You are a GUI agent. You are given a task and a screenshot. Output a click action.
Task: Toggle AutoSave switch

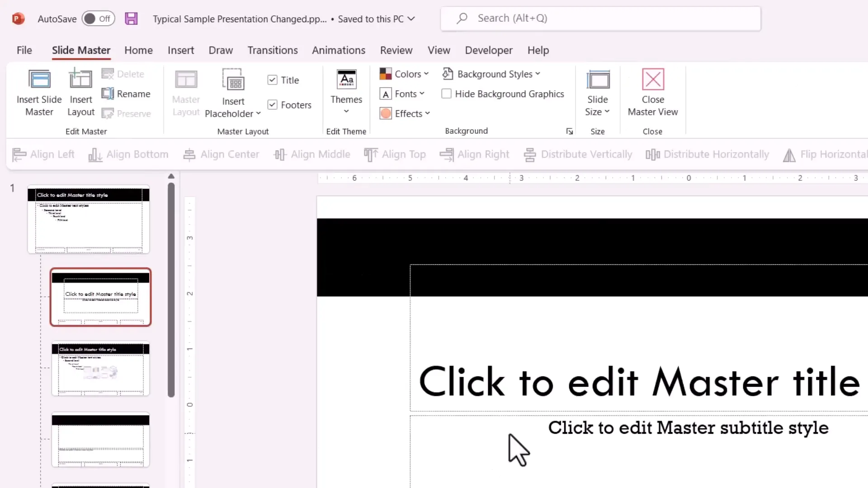(x=98, y=19)
